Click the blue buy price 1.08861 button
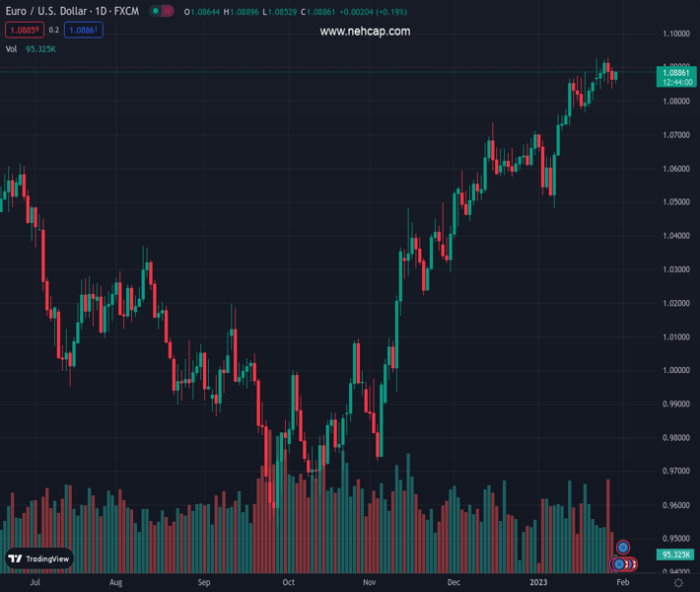 pos(84,30)
